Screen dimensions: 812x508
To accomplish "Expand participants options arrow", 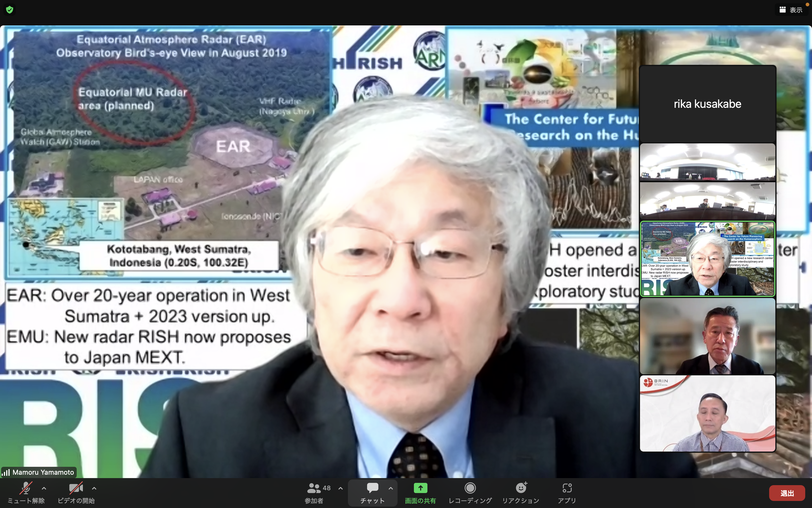I will coord(341,488).
